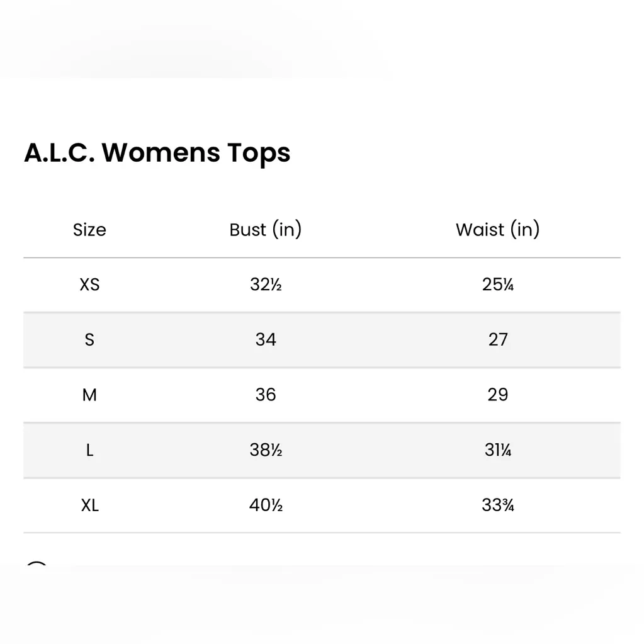644x644 pixels.
Task: Click the 33¾ waist measurement for XL
Action: [x=498, y=506]
